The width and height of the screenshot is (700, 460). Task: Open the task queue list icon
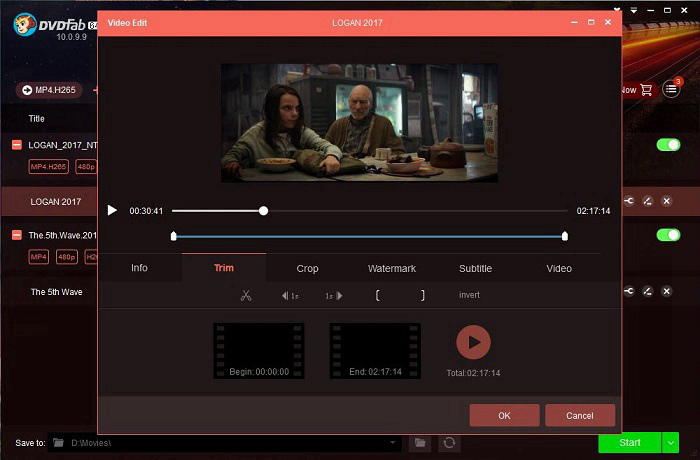pos(671,89)
